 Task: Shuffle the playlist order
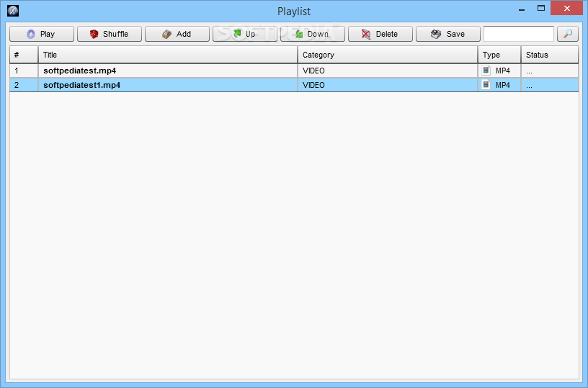coord(110,34)
